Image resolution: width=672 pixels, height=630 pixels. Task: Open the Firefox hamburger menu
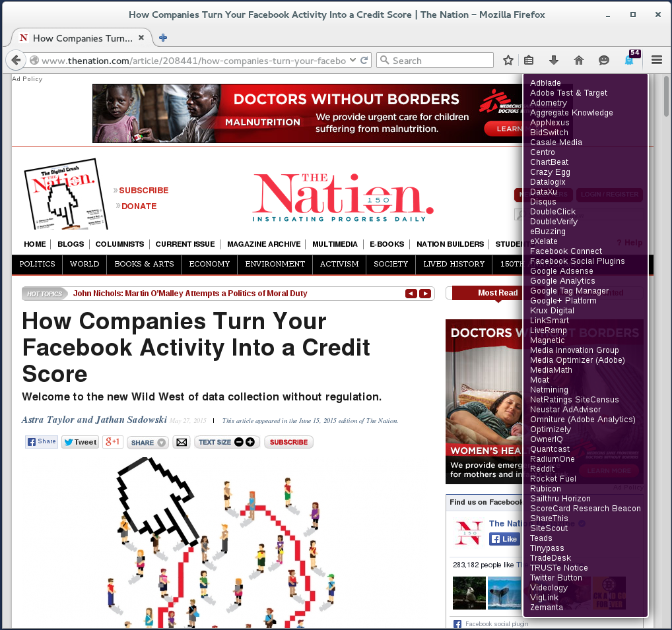click(657, 61)
